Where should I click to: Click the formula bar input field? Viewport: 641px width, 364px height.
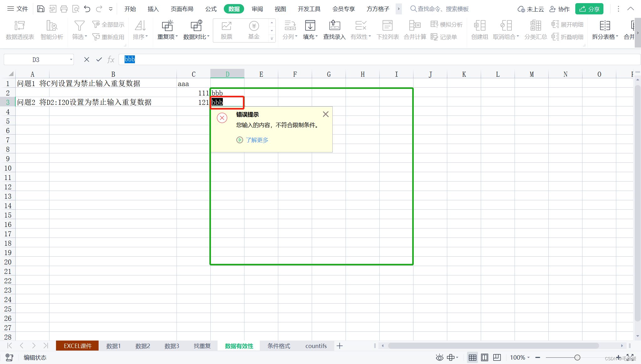pos(219,59)
